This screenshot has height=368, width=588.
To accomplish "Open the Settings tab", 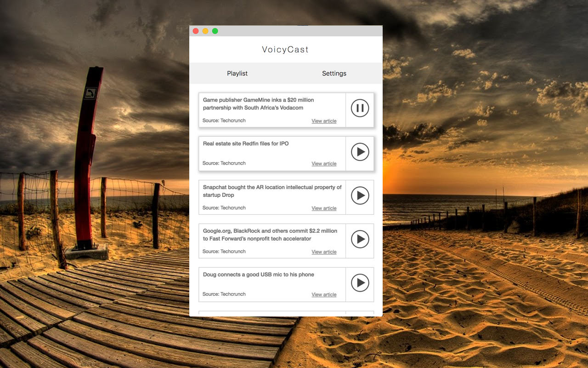I will tap(334, 74).
